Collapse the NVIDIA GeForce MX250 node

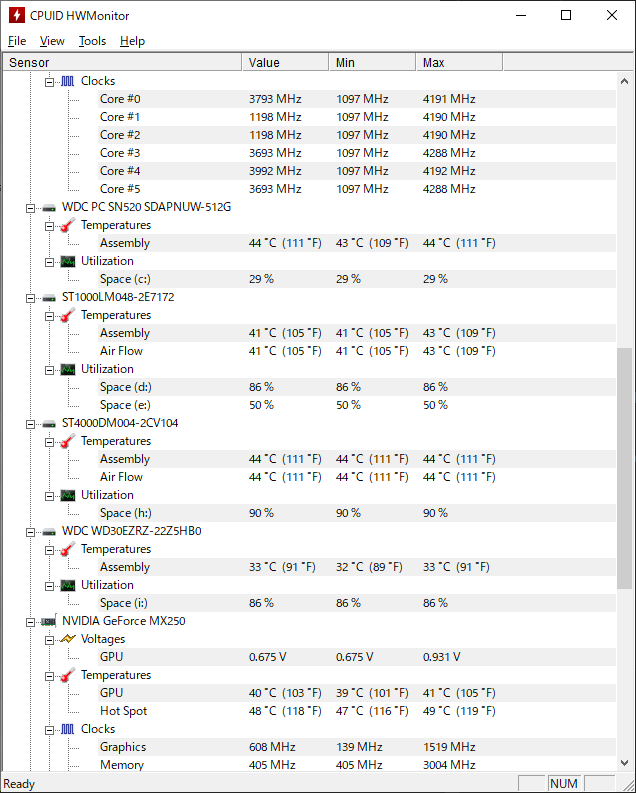coord(30,622)
